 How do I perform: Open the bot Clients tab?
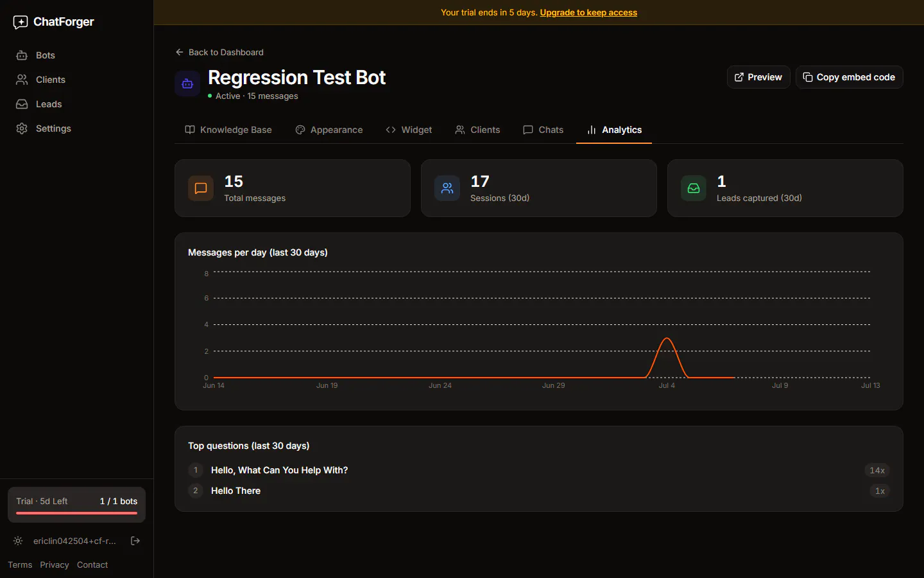[477, 130]
